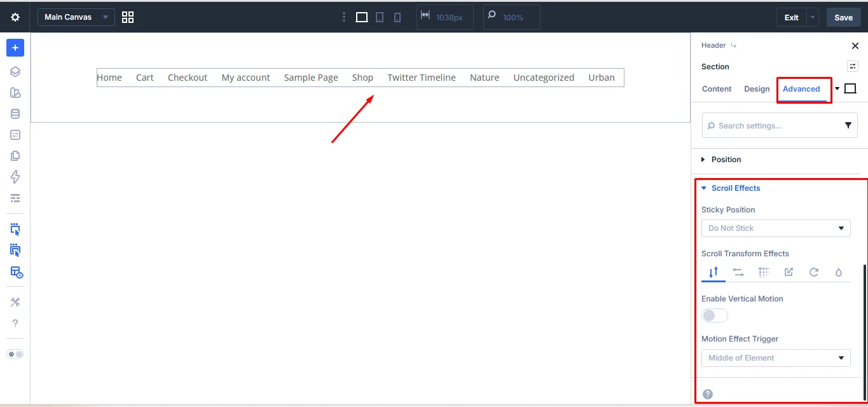Click the Shop menu link

coord(362,78)
